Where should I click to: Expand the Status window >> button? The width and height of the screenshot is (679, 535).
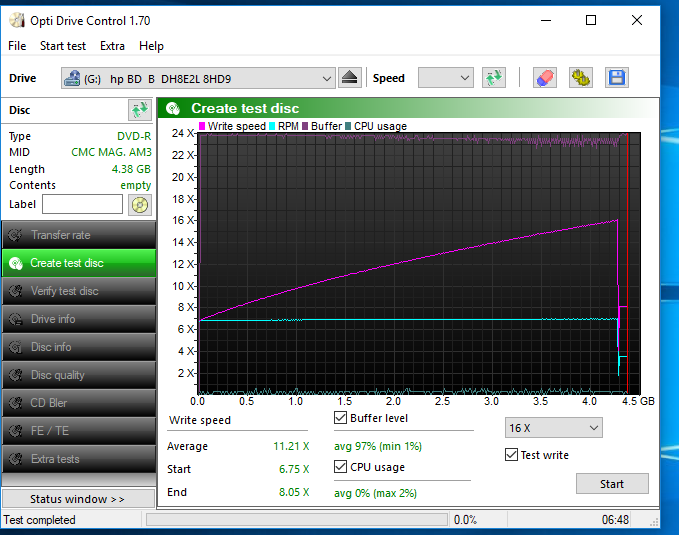[x=78, y=499]
